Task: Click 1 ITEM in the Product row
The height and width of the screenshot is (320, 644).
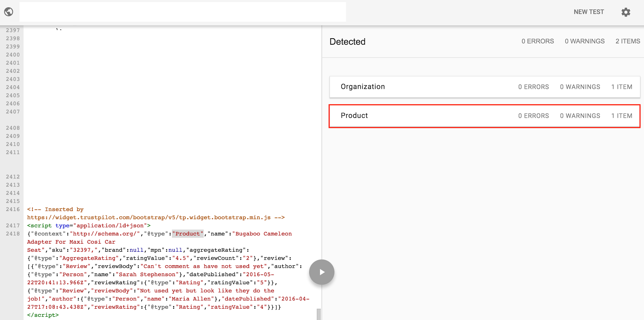Action: [x=621, y=116]
